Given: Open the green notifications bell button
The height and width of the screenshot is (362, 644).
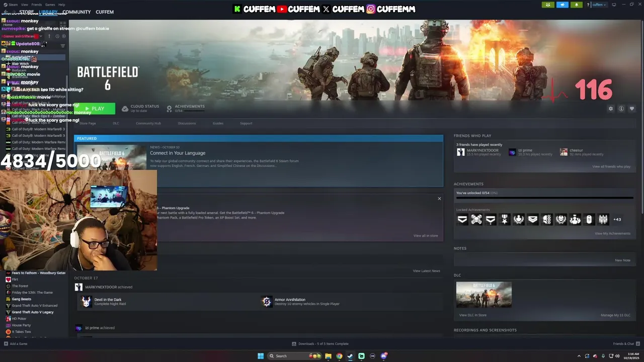Looking at the screenshot, I should pos(577,5).
